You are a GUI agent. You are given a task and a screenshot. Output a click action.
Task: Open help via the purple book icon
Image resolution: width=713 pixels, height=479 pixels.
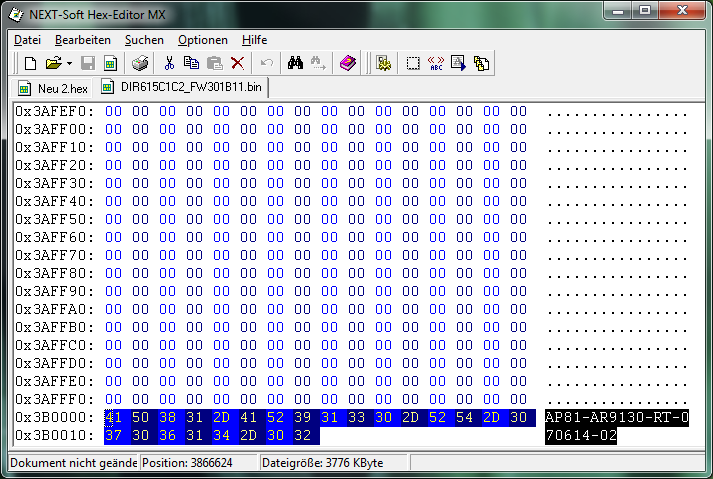tap(348, 63)
